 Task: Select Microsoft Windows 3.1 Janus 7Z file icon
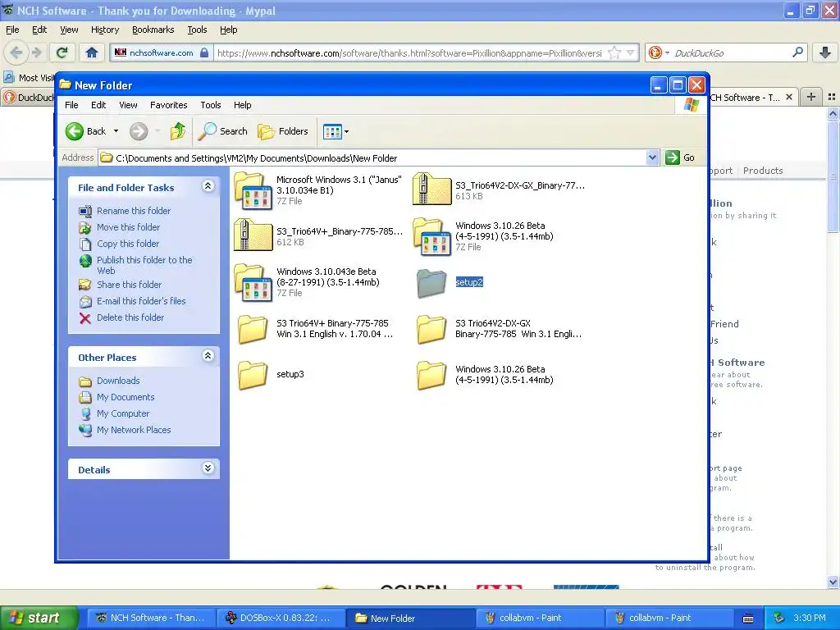point(253,190)
